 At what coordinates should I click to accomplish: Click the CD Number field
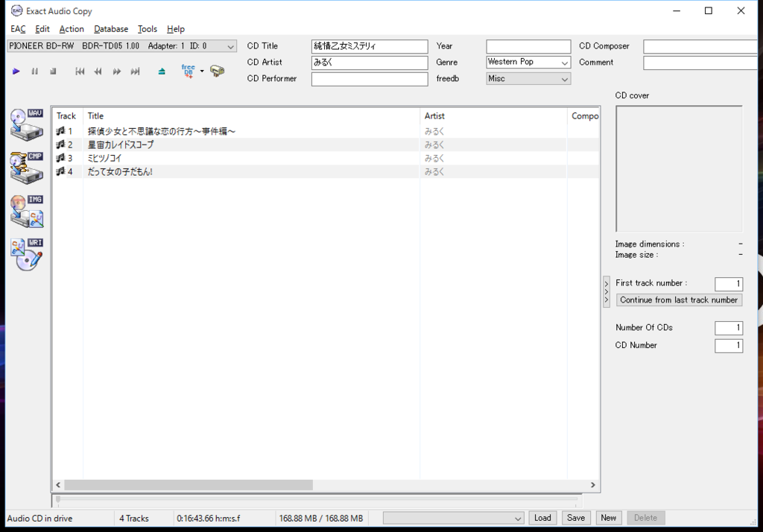729,346
